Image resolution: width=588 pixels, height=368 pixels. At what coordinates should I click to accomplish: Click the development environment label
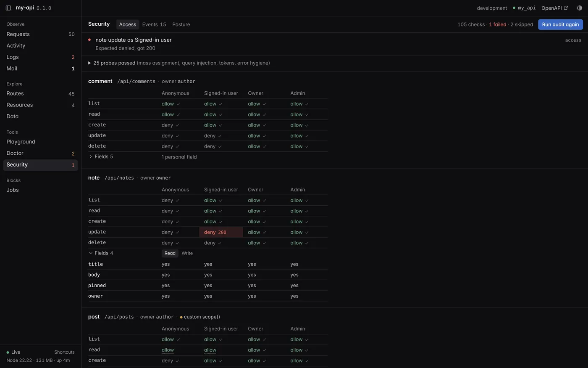pos(492,8)
